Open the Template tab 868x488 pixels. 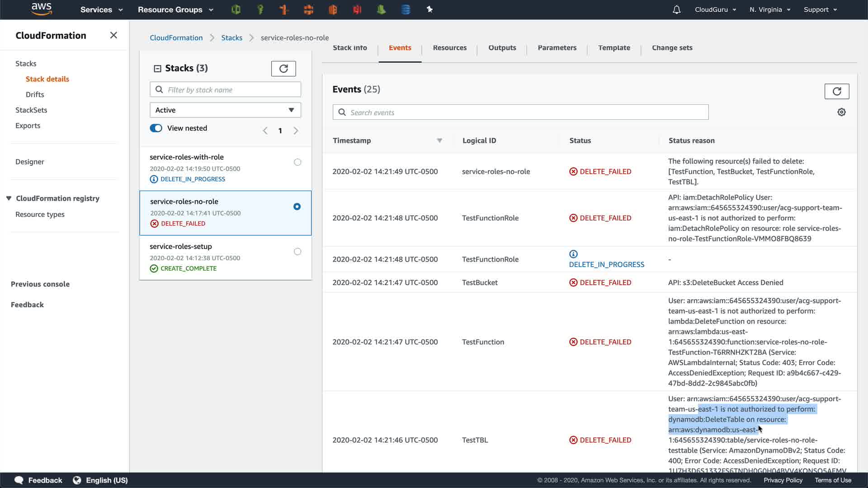tap(614, 48)
